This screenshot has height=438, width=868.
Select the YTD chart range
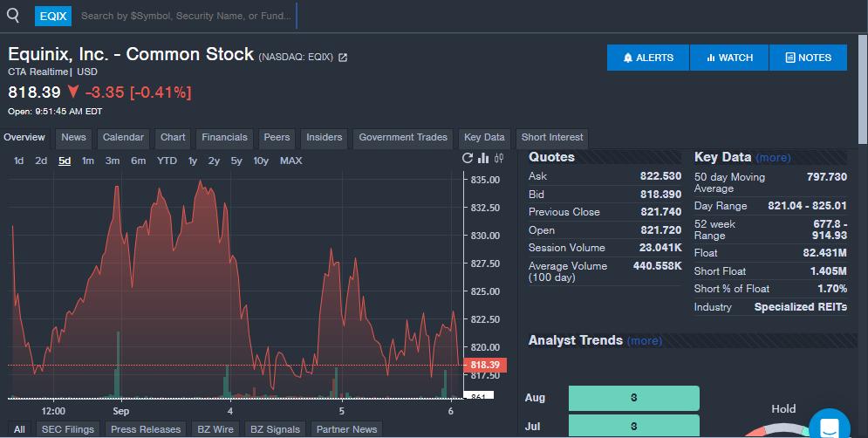click(x=167, y=161)
